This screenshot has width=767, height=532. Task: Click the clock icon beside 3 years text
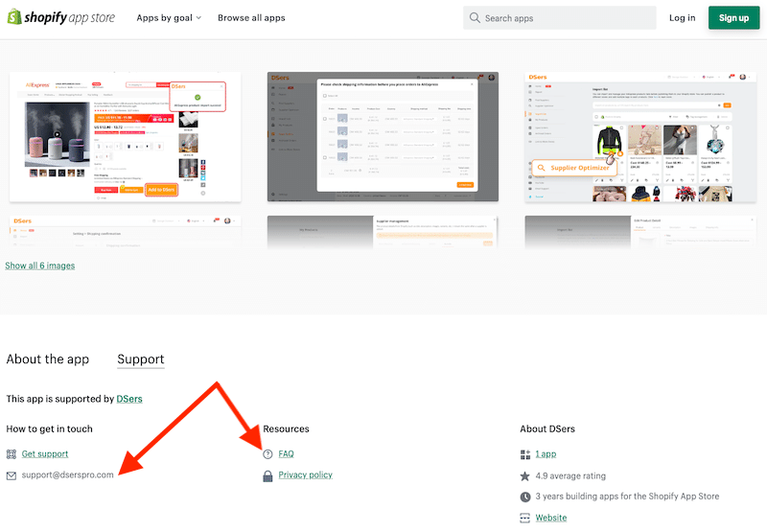pos(524,497)
